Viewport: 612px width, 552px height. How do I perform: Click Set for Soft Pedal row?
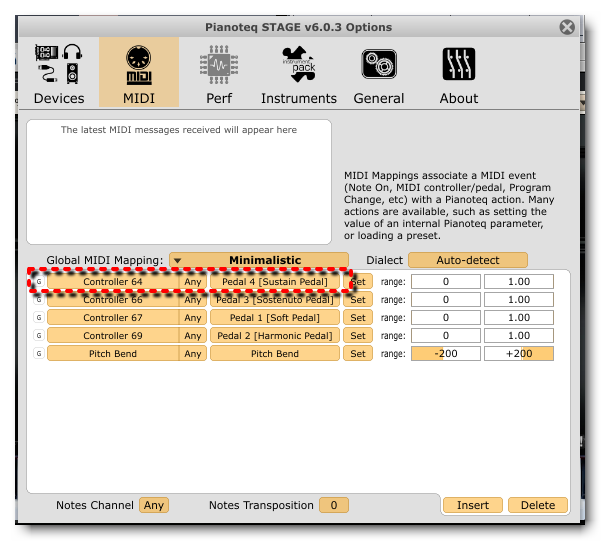click(x=358, y=317)
